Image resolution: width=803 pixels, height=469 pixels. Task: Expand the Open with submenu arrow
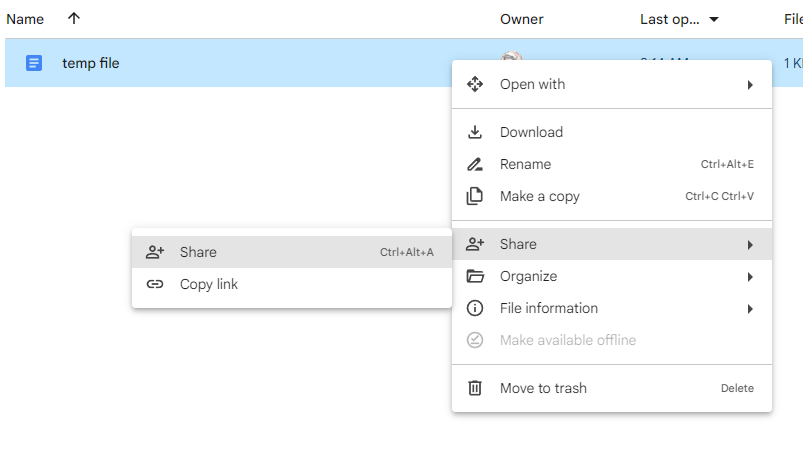pyautogui.click(x=750, y=85)
